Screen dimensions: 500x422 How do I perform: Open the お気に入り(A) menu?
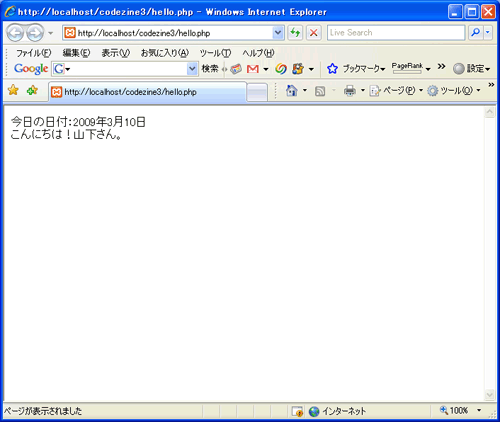click(x=165, y=53)
